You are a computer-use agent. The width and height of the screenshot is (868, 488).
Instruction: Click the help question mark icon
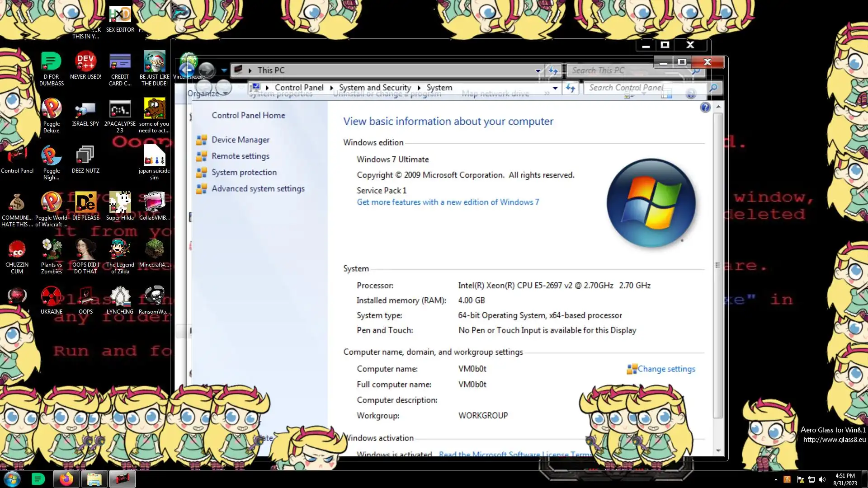(705, 108)
